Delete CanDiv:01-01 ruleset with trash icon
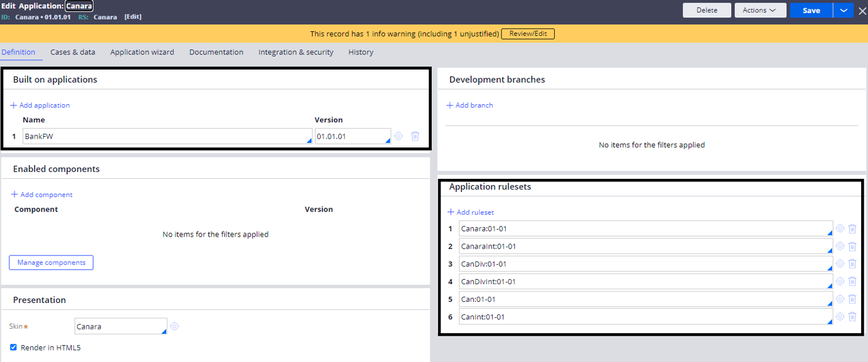868x362 pixels. [852, 264]
